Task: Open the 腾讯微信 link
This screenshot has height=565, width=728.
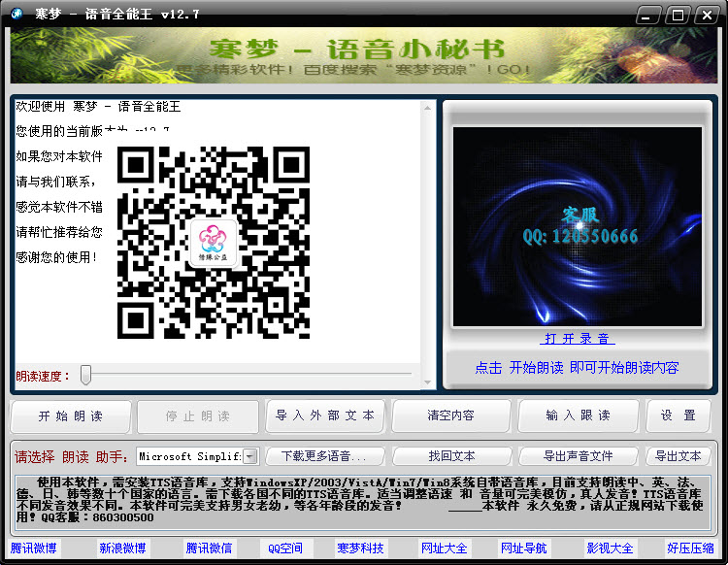Action: [209, 548]
